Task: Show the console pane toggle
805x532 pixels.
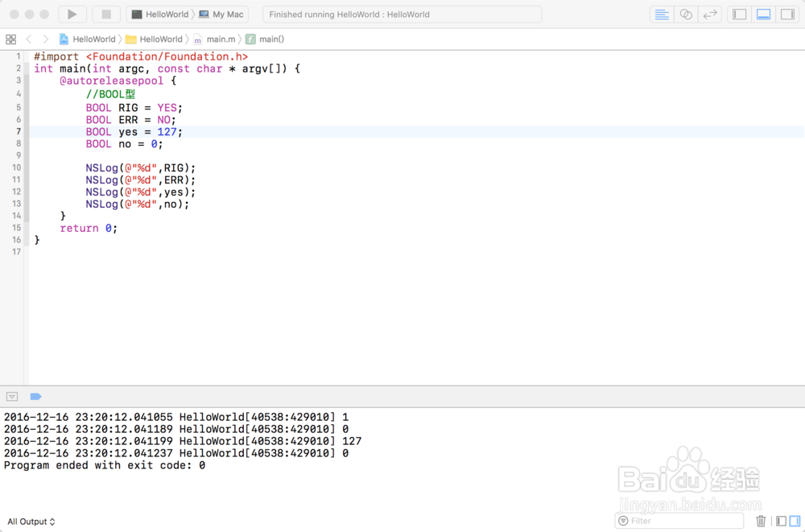Action: click(795, 522)
